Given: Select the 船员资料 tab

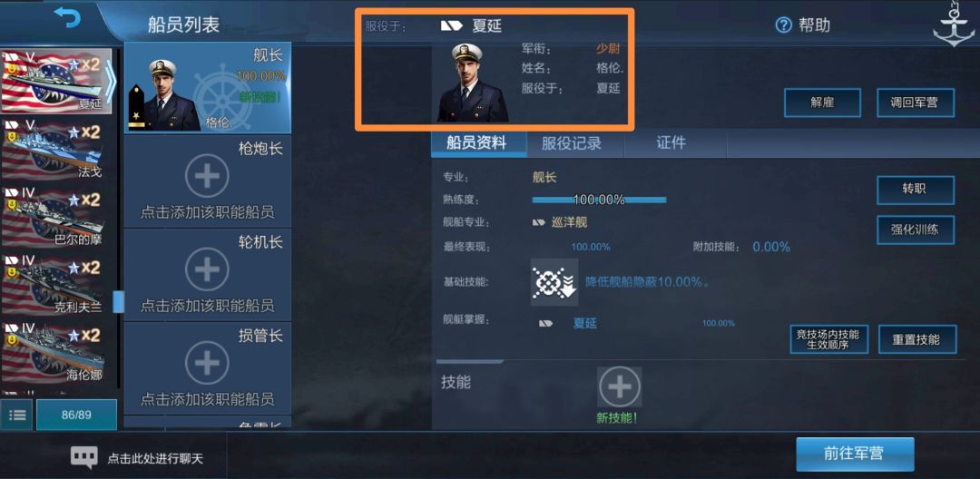Looking at the screenshot, I should 476,143.
